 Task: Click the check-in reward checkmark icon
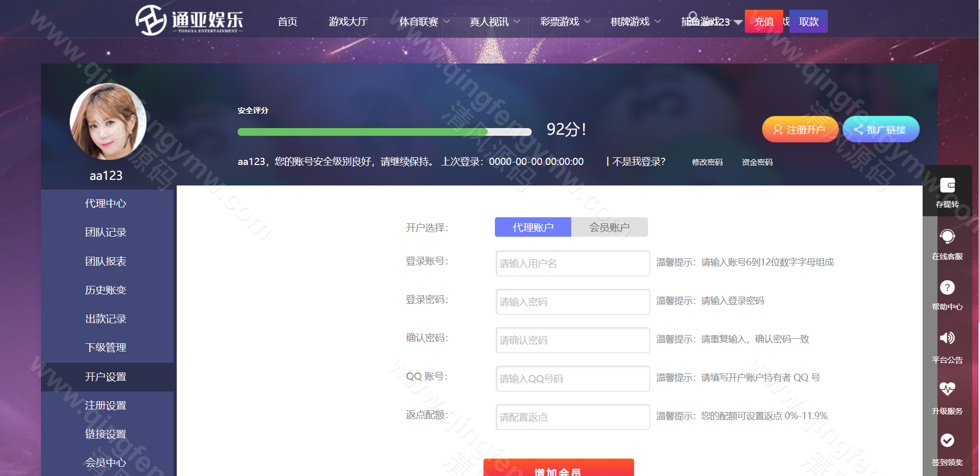[x=947, y=440]
